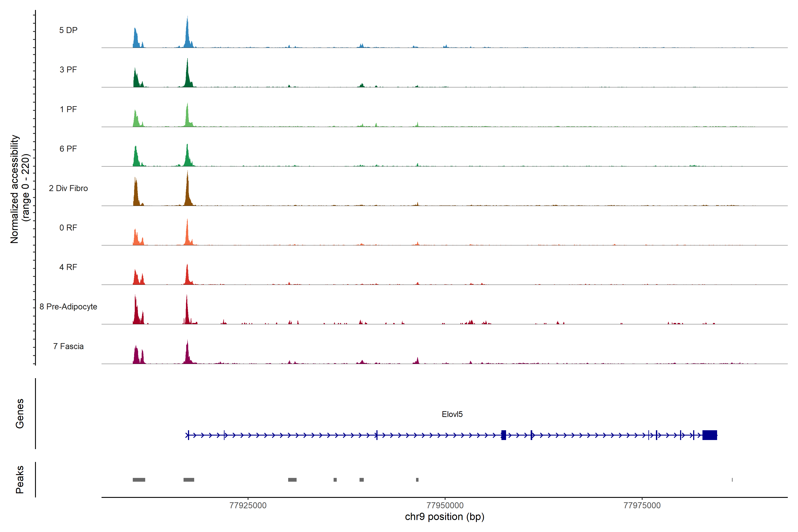Click the 77975000 axis tick label
Image resolution: width=798 pixels, height=532 pixels.
click(x=642, y=505)
